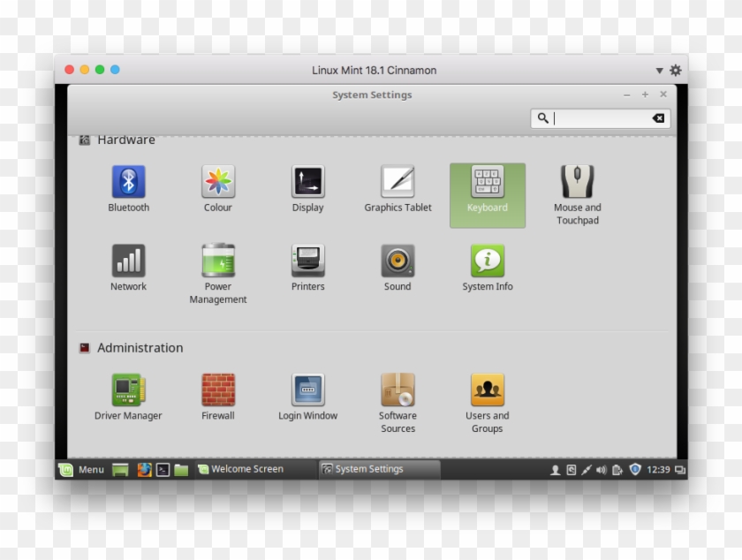Open the Sound settings icon
Screen dimensions: 742x560
[397, 261]
